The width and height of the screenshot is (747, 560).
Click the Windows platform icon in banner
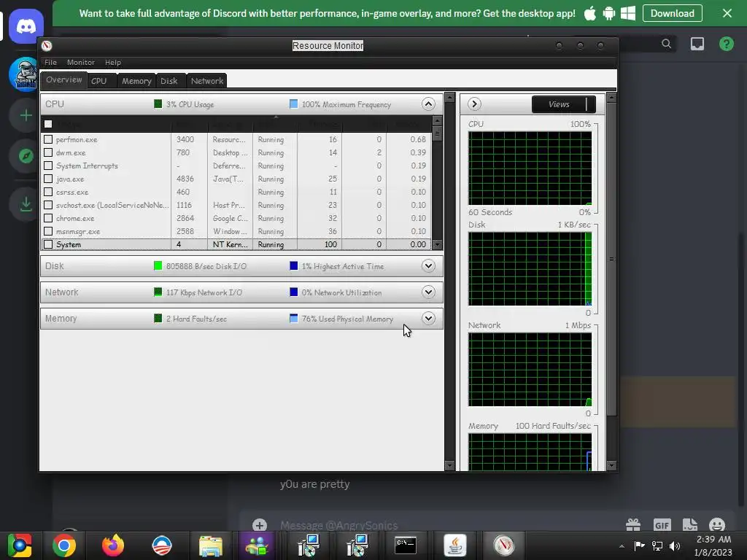628,13
